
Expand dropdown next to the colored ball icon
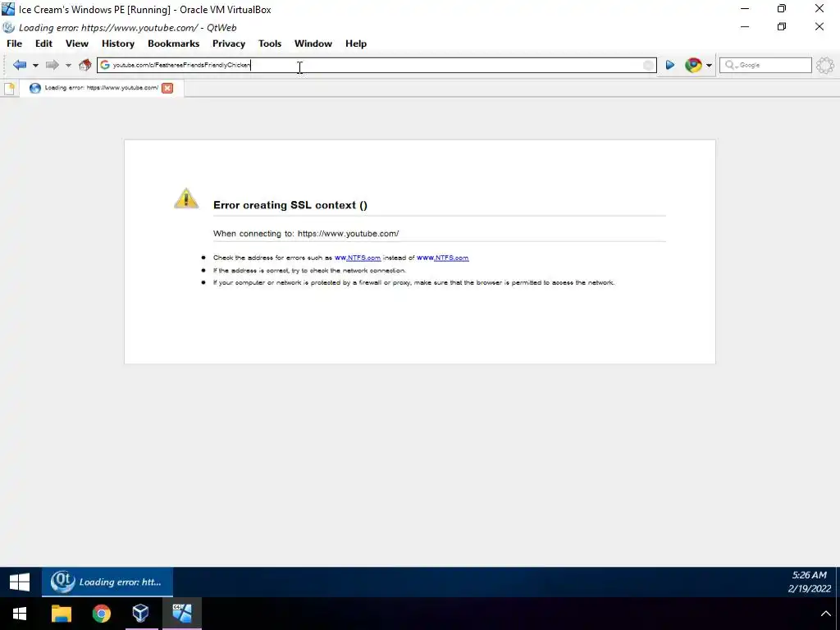(709, 66)
